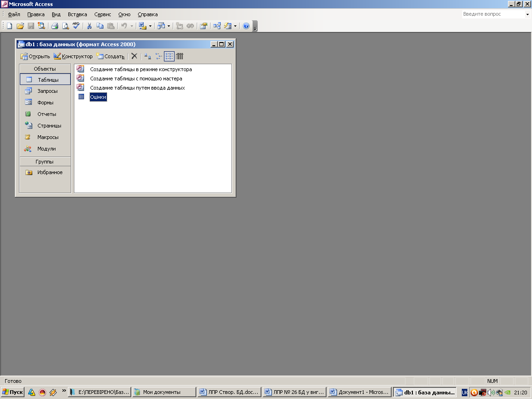Click the 'Введите вопрос' help field

click(493, 14)
